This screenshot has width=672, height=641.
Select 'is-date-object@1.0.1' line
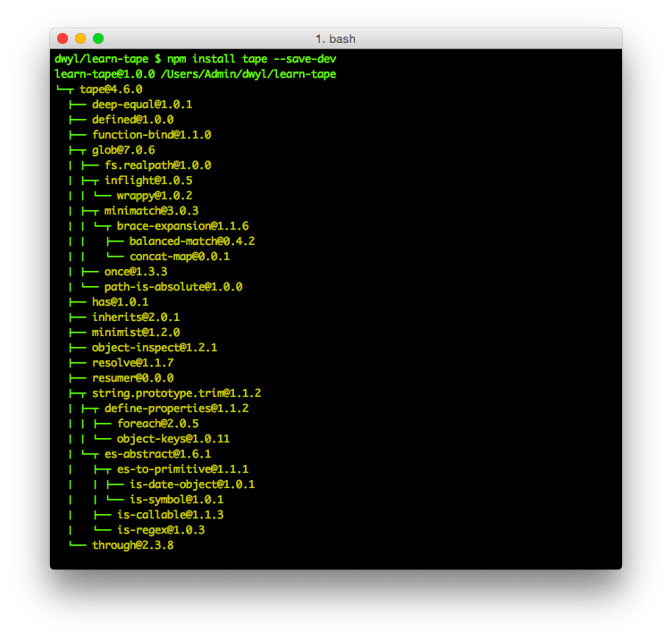192,485
